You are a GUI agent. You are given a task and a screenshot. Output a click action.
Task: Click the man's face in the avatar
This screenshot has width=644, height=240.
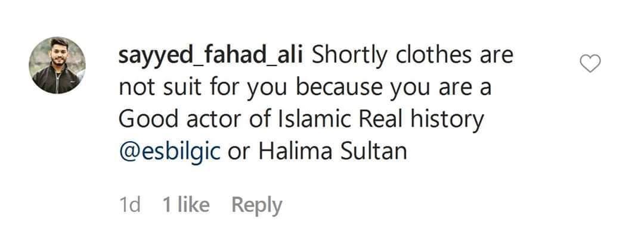pos(58,53)
